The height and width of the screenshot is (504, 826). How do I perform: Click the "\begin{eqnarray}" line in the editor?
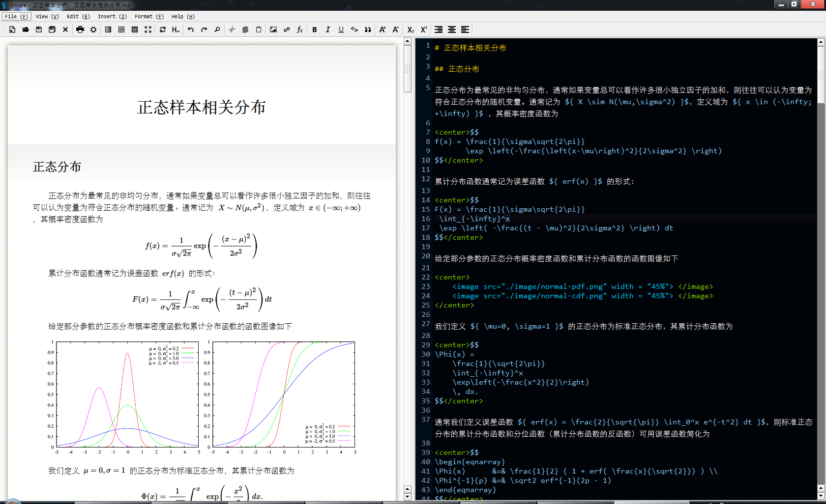click(x=470, y=462)
